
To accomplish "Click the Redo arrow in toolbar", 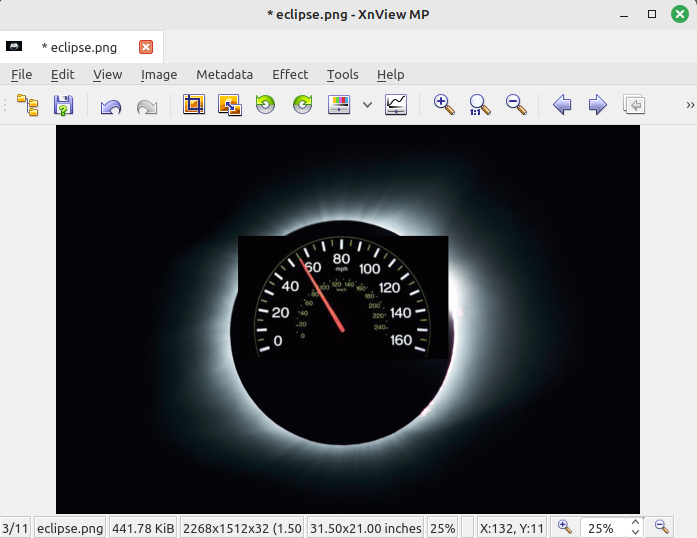I will tap(147, 105).
